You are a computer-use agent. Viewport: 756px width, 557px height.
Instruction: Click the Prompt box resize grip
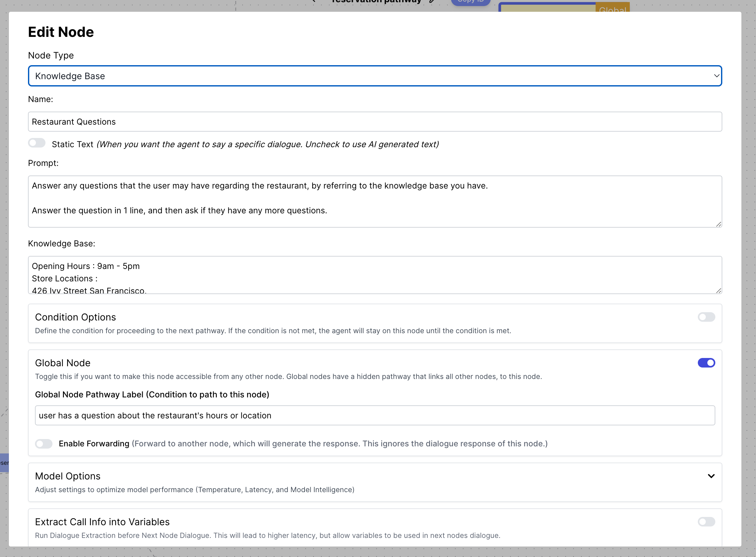point(718,224)
